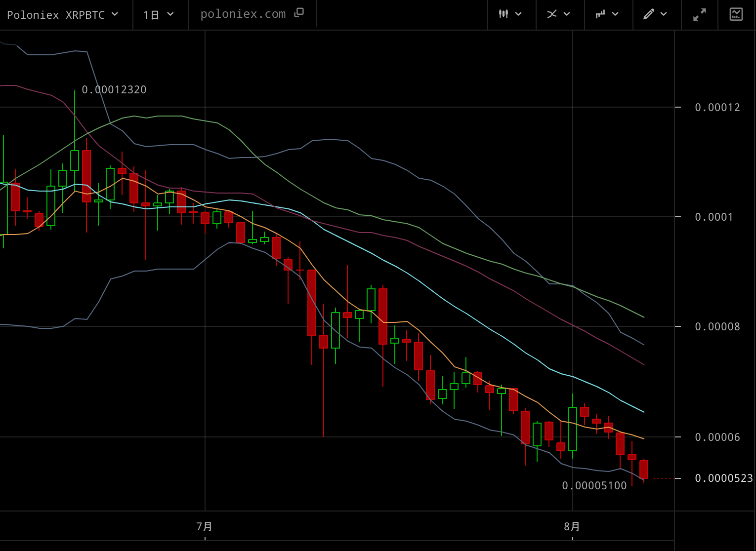Click the candlestick chart type icon
The image size is (756, 551).
[x=504, y=14]
